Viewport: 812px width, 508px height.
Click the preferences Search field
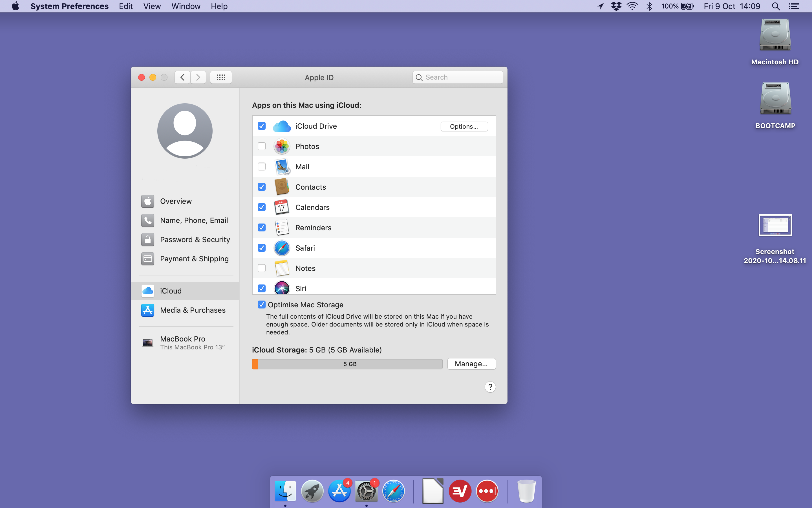458,77
